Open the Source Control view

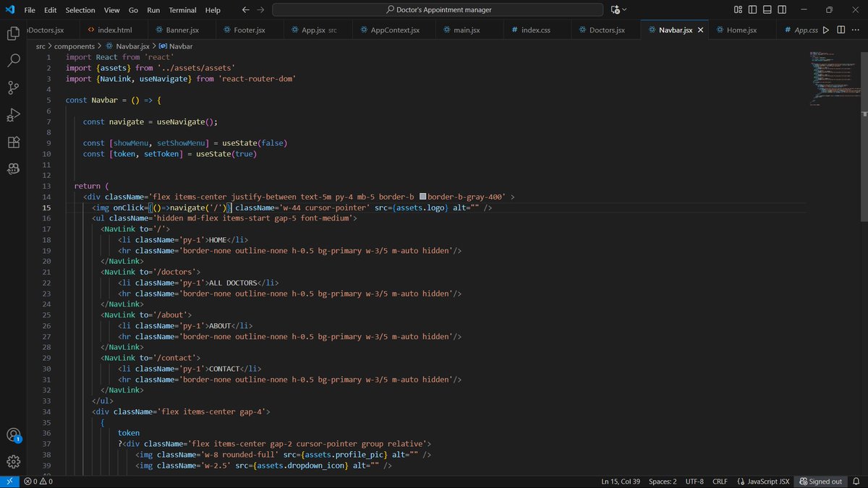click(x=13, y=87)
